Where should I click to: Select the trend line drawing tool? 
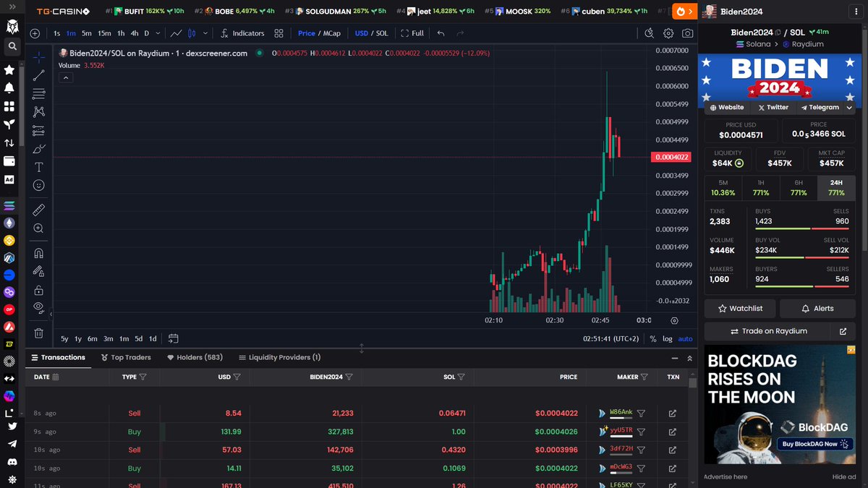[x=39, y=74]
